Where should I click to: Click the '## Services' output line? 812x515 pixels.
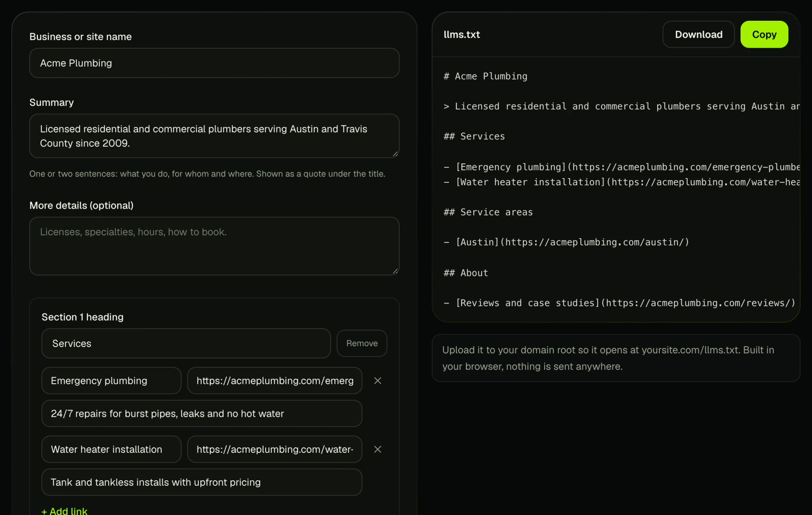point(474,136)
